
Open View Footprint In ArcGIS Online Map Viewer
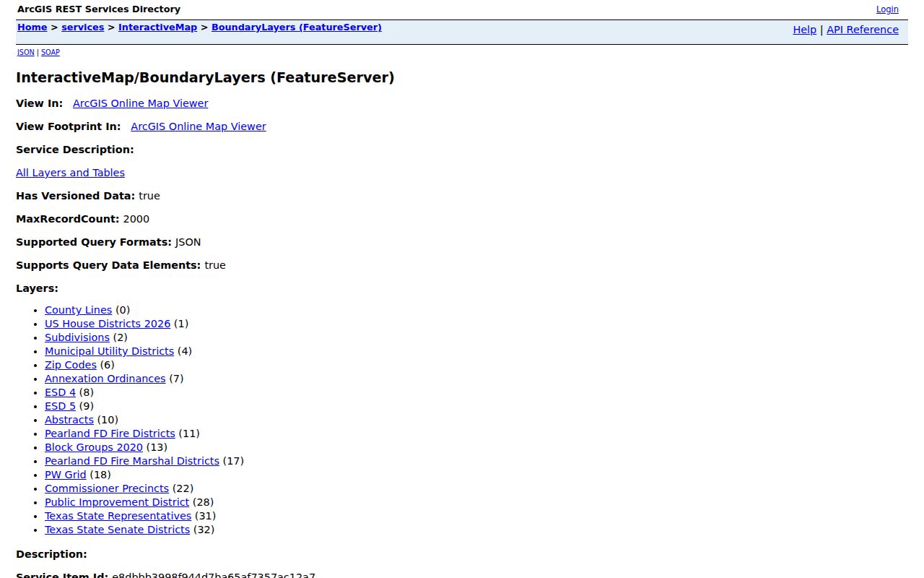point(198,126)
